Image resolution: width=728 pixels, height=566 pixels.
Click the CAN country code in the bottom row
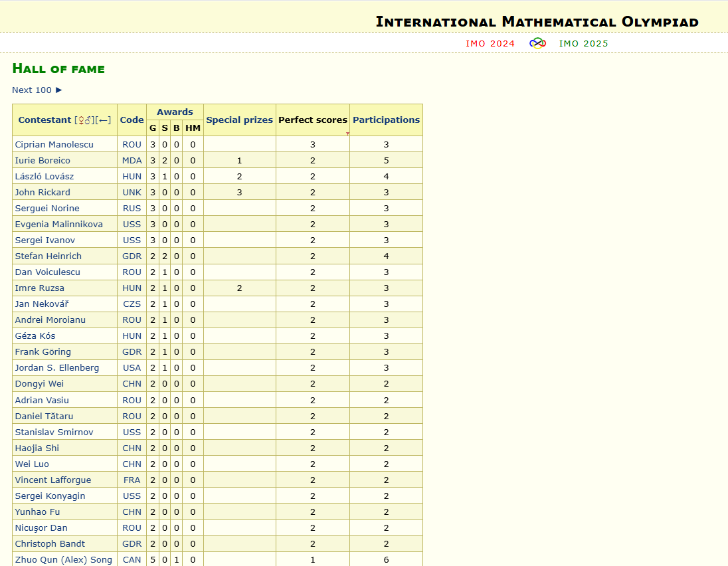click(x=132, y=559)
